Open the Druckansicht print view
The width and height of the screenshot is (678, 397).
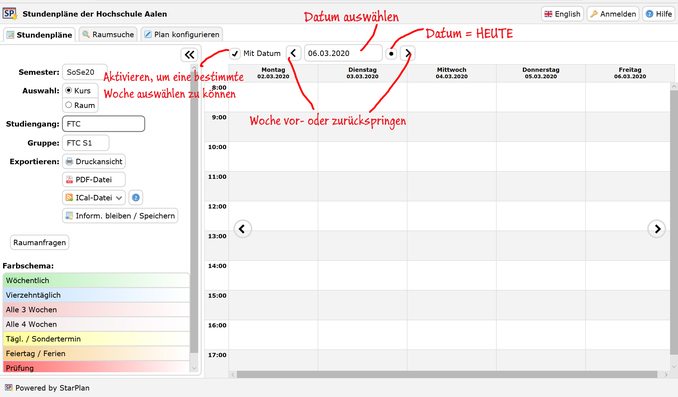click(x=94, y=161)
